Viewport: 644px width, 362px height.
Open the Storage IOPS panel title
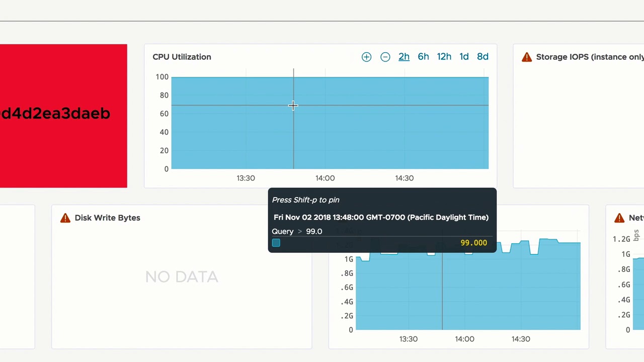click(590, 57)
